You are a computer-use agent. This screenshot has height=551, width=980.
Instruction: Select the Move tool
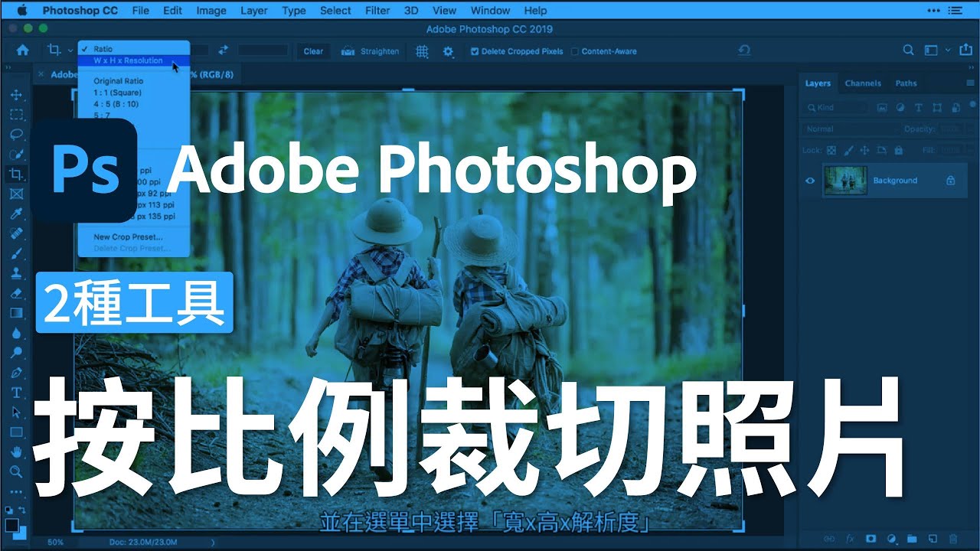pyautogui.click(x=16, y=96)
